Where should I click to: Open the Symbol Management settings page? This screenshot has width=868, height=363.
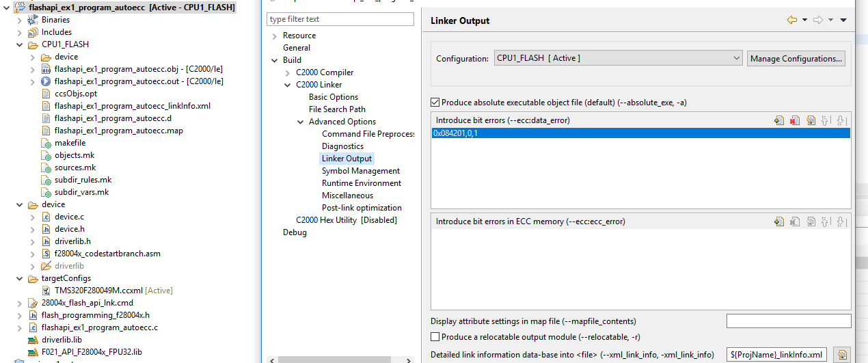click(360, 171)
